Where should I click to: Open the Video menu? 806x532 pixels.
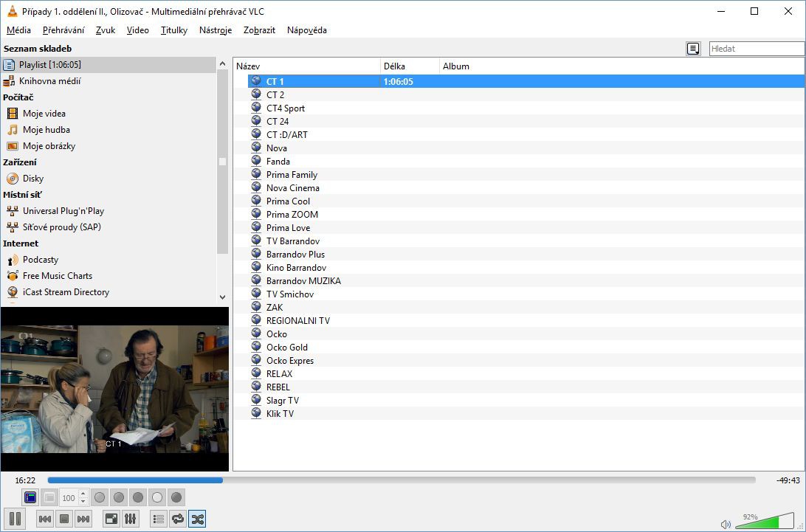pos(138,30)
